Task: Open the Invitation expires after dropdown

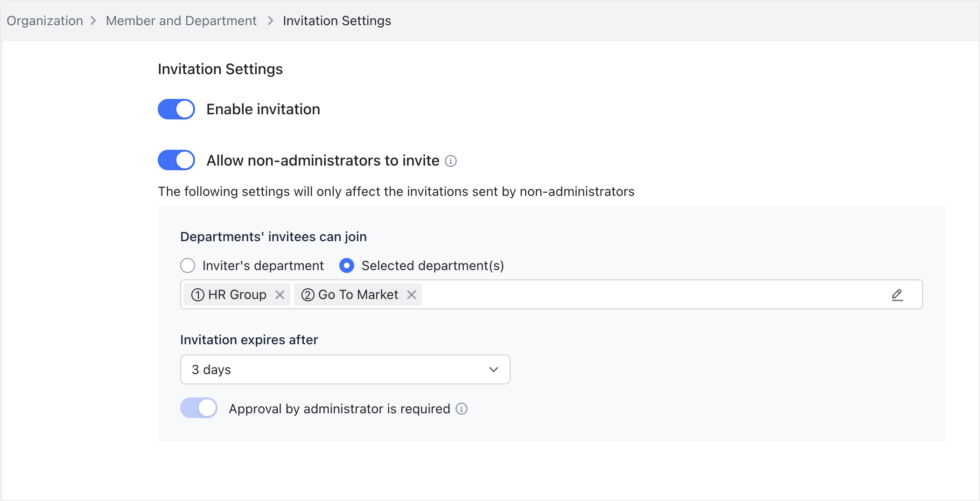Action: pos(345,369)
